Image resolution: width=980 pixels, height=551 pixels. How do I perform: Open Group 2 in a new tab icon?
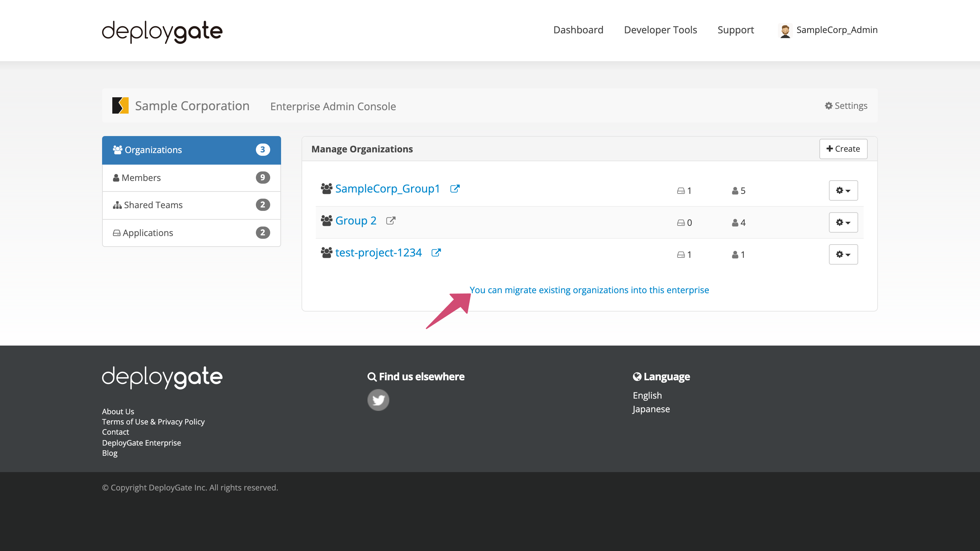(390, 220)
